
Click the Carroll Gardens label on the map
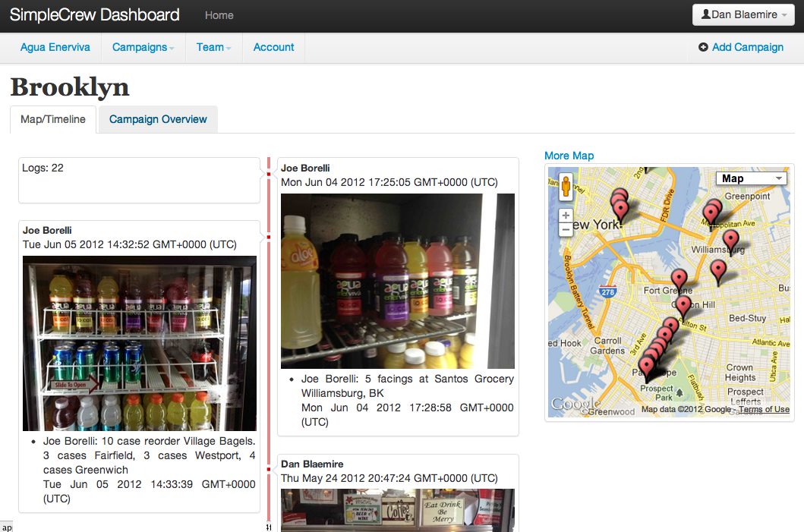pos(607,346)
